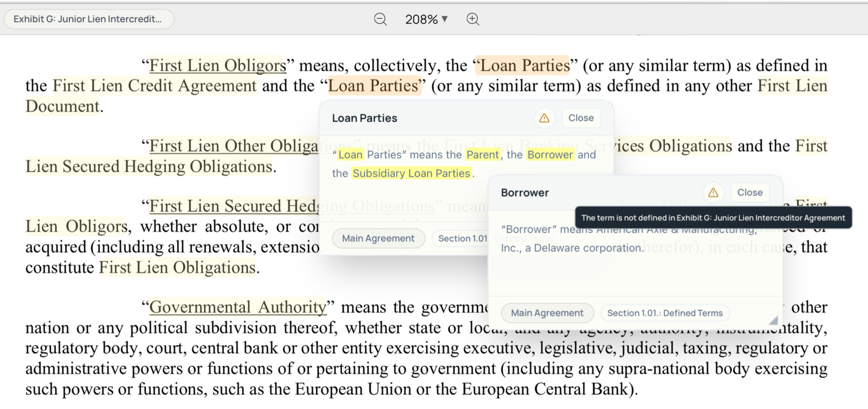Open the Exhibit G document title selector
This screenshot has width=868, height=409.
point(89,19)
